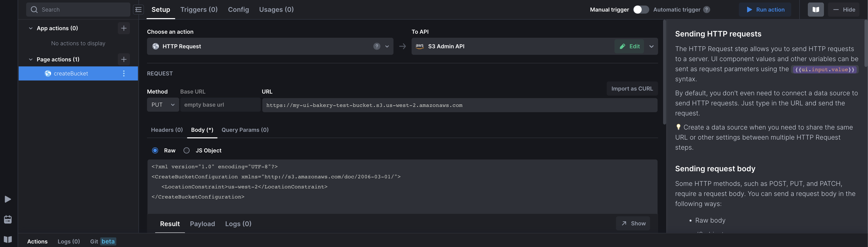
Task: Edit the S3 Admin API data source
Action: (629, 47)
